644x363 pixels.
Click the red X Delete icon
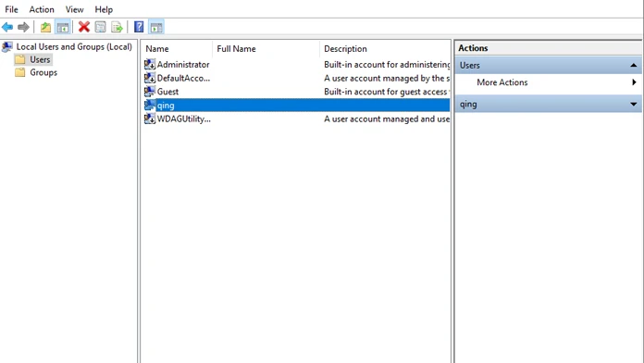click(84, 27)
